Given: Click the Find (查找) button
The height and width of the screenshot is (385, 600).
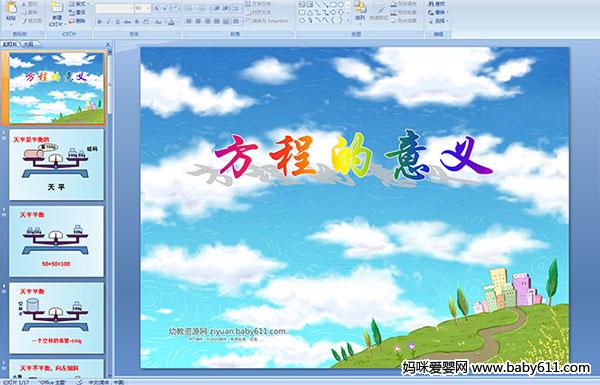Looking at the screenshot, I should point(437,4).
